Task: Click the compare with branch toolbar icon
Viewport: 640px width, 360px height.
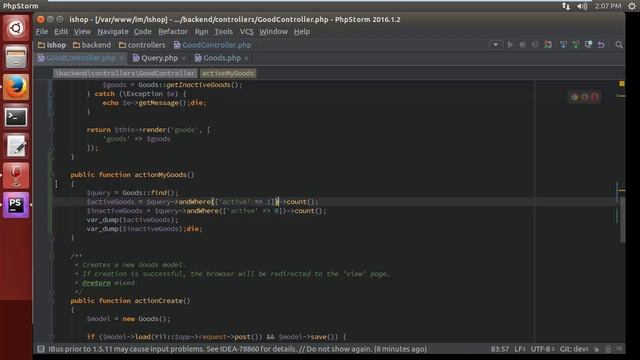Action: (x=589, y=44)
